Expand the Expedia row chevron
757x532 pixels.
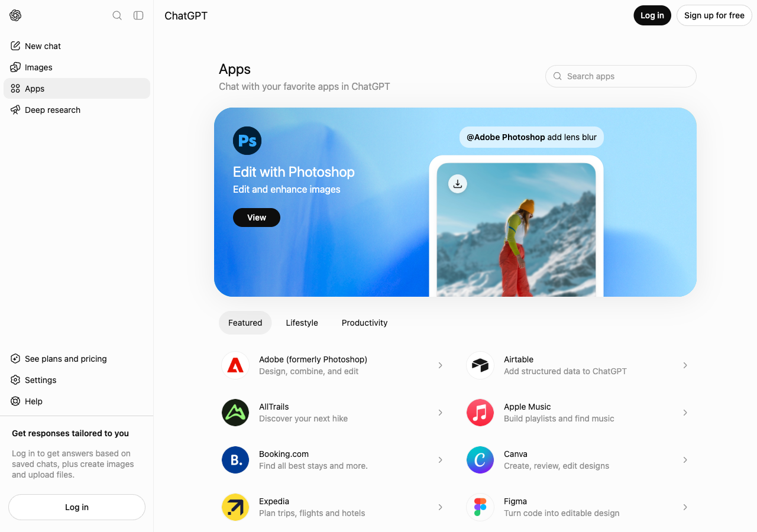pyautogui.click(x=440, y=507)
